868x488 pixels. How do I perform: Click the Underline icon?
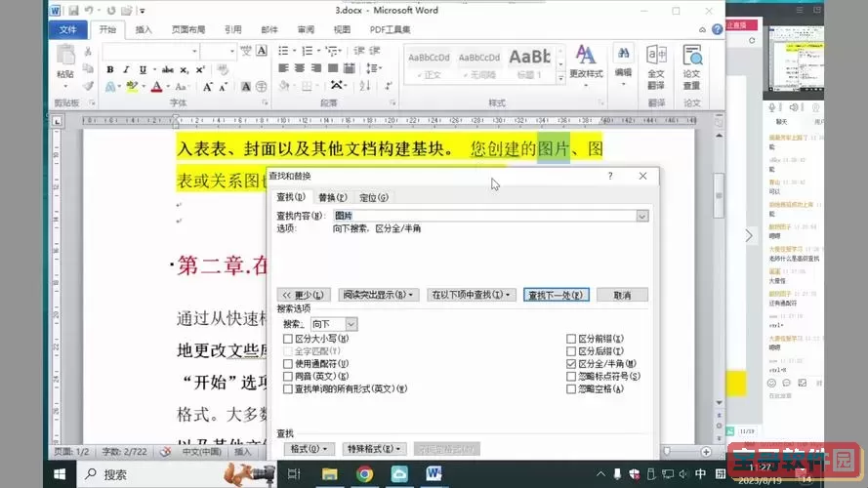coord(143,69)
